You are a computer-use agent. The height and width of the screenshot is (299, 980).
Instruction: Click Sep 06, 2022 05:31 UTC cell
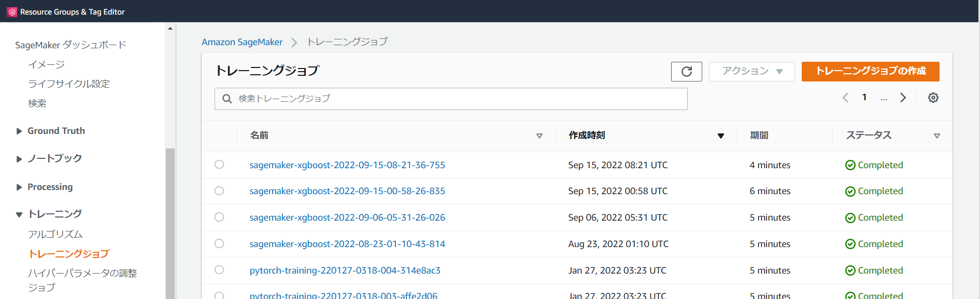618,218
